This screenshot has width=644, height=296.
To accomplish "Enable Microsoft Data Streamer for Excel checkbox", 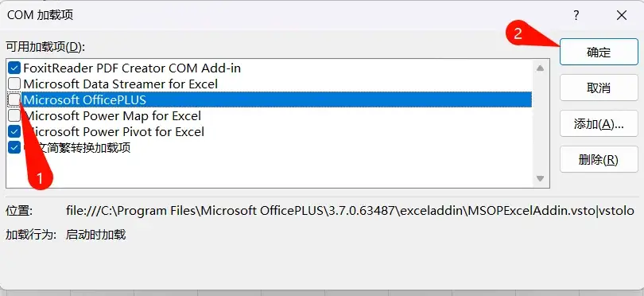I will 14,84.
